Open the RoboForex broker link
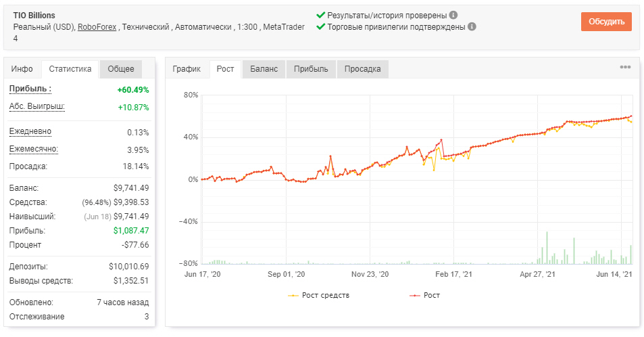 tap(97, 27)
